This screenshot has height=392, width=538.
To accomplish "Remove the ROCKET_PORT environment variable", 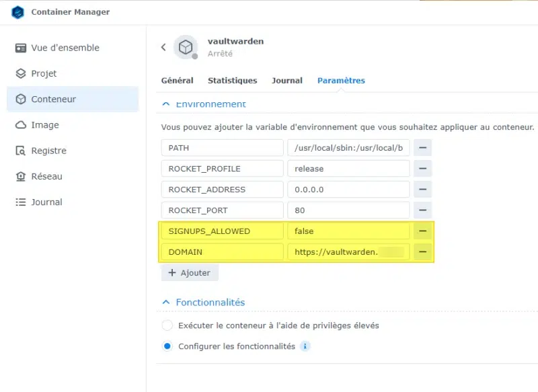I will (424, 210).
